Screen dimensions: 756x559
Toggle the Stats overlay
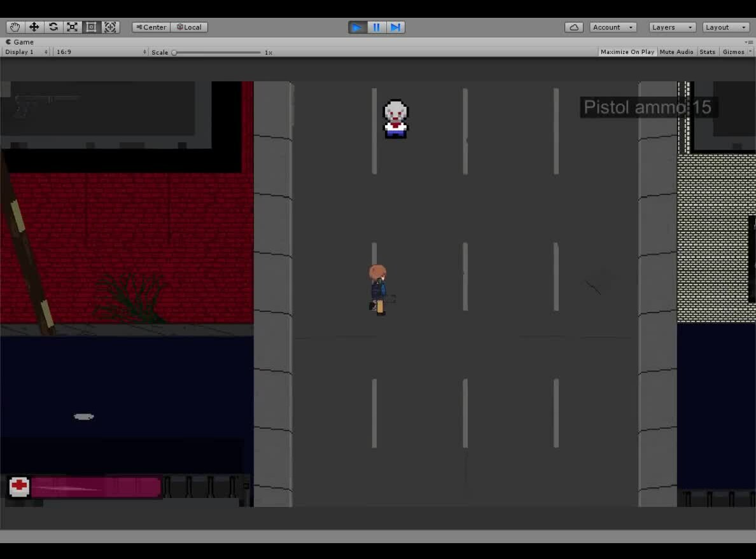tap(707, 52)
